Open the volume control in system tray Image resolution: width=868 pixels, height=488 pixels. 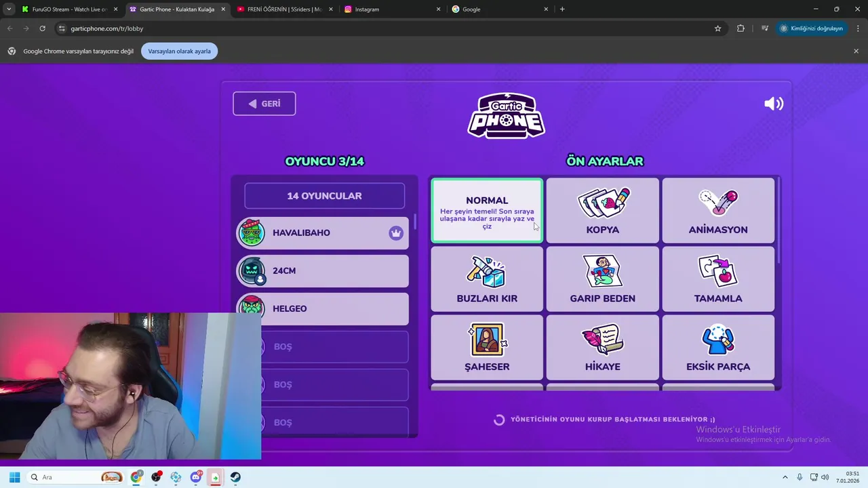click(825, 477)
